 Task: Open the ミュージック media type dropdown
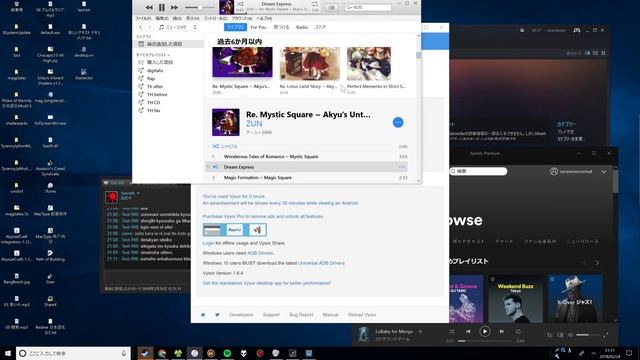pyautogui.click(x=178, y=27)
